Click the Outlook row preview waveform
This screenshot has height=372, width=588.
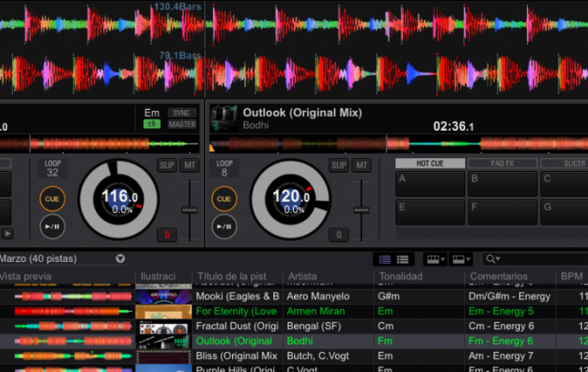point(73,341)
